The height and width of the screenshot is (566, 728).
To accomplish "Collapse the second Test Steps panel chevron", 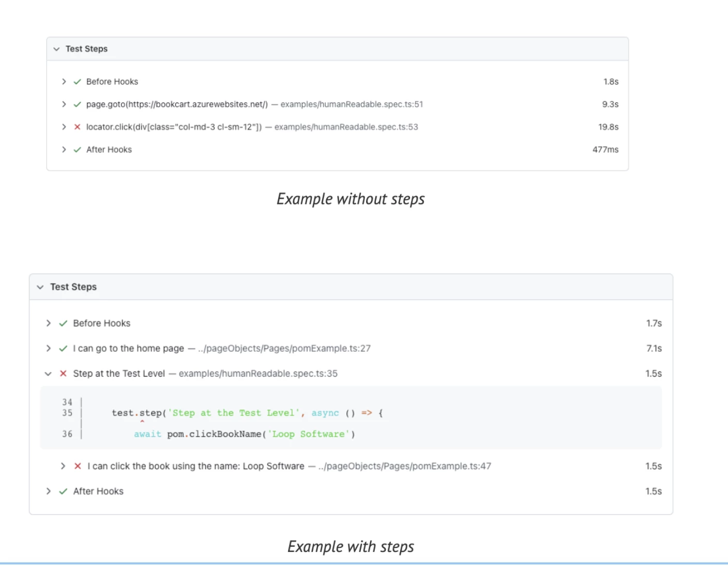I will point(40,287).
